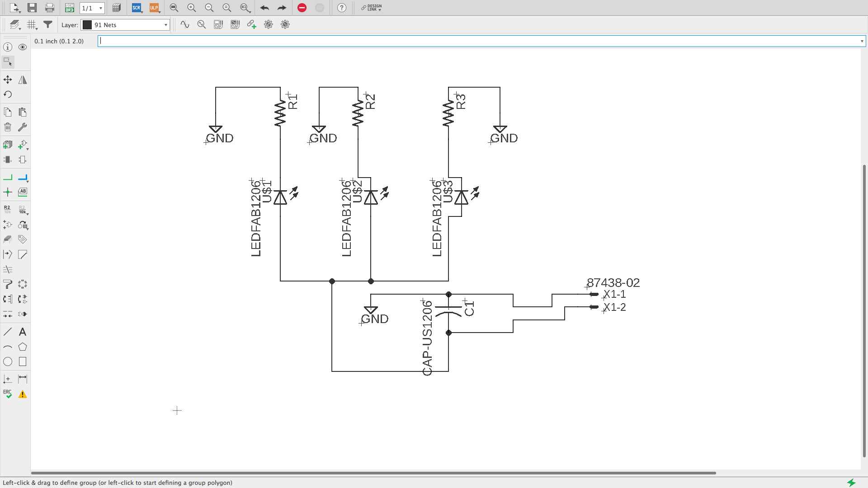Open the sheet selector 1/1 dropdown
Viewport: 868px width, 488px height.
pos(92,8)
